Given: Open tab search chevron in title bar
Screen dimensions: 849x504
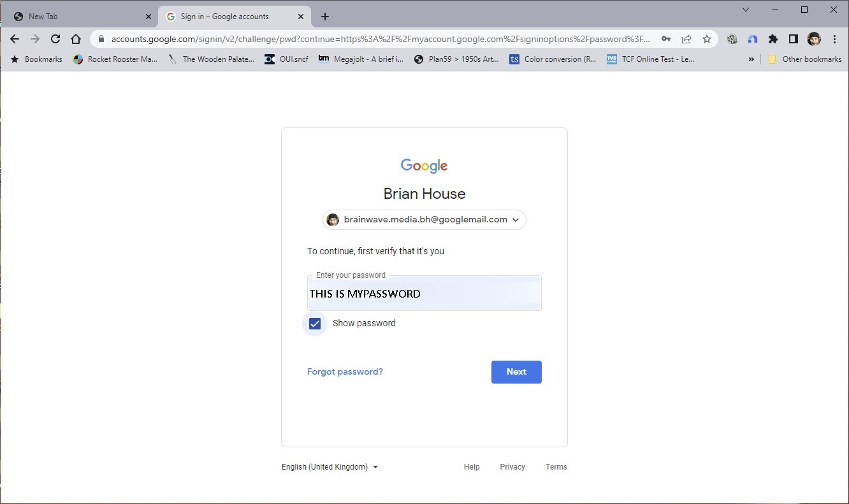Looking at the screenshot, I should pyautogui.click(x=746, y=10).
